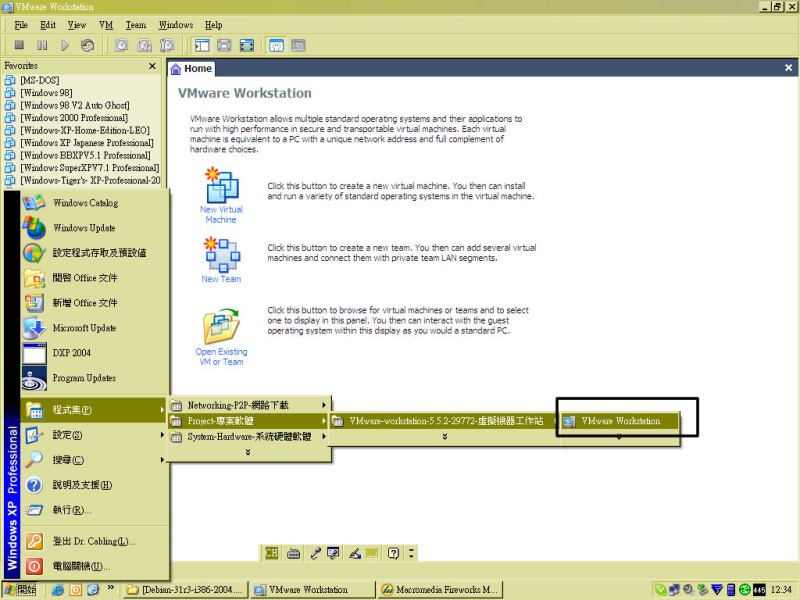Click the keyboard icon on the language bar
The height and width of the screenshot is (600, 800).
(293, 553)
